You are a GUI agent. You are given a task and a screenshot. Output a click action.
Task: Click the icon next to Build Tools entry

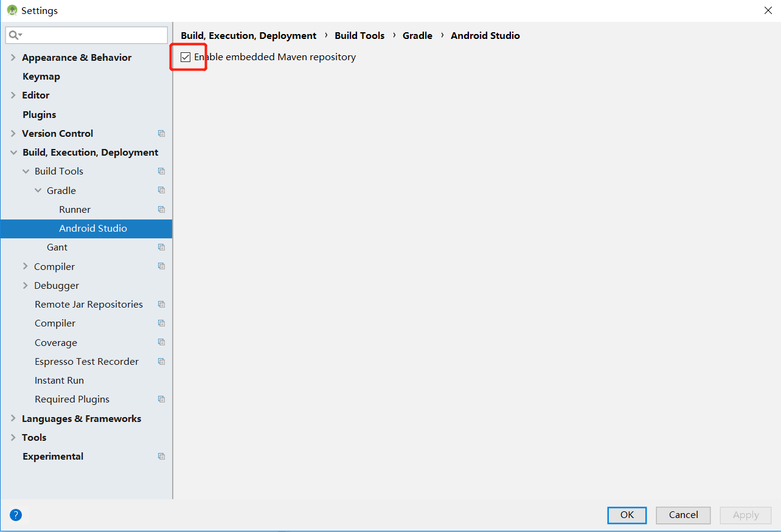click(161, 171)
